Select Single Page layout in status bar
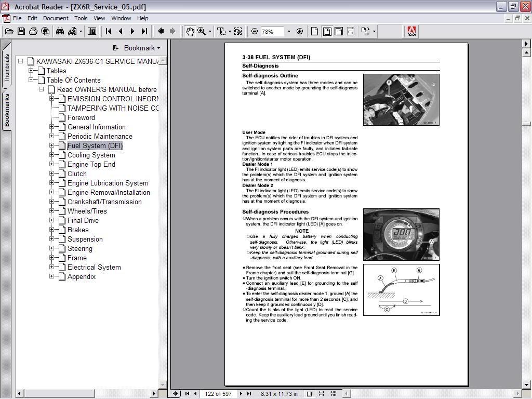The height and width of the screenshot is (399, 532). pos(309,394)
